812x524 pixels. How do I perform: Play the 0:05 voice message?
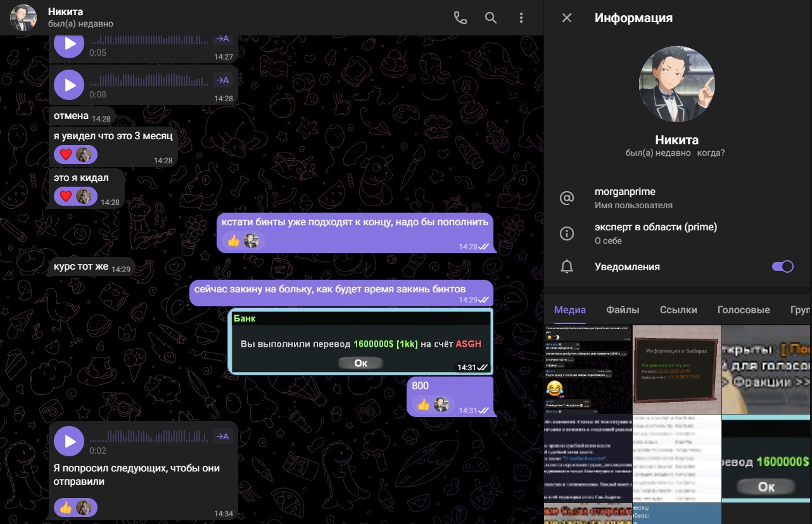pos(70,44)
